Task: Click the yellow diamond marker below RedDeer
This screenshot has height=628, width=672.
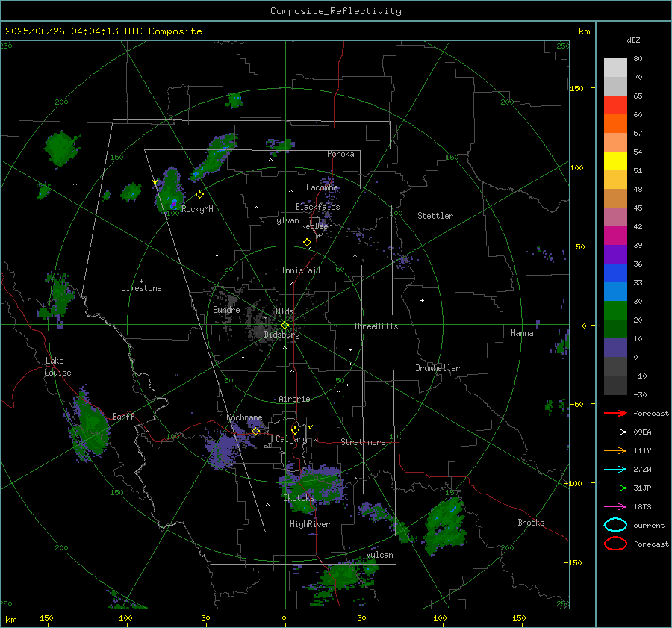Action: (308, 243)
